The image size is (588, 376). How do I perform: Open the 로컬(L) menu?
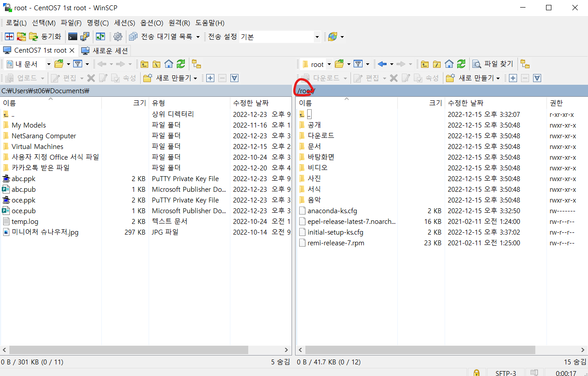pos(16,23)
